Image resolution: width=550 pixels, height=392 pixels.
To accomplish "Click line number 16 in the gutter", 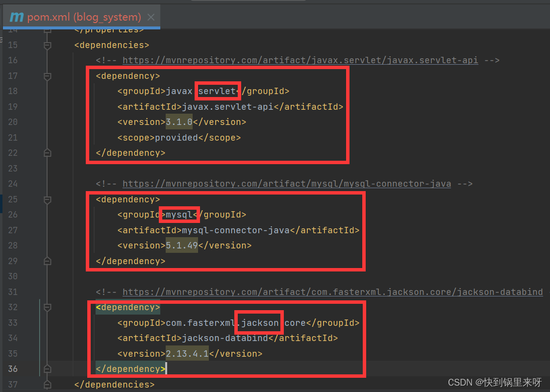I will click(x=13, y=60).
